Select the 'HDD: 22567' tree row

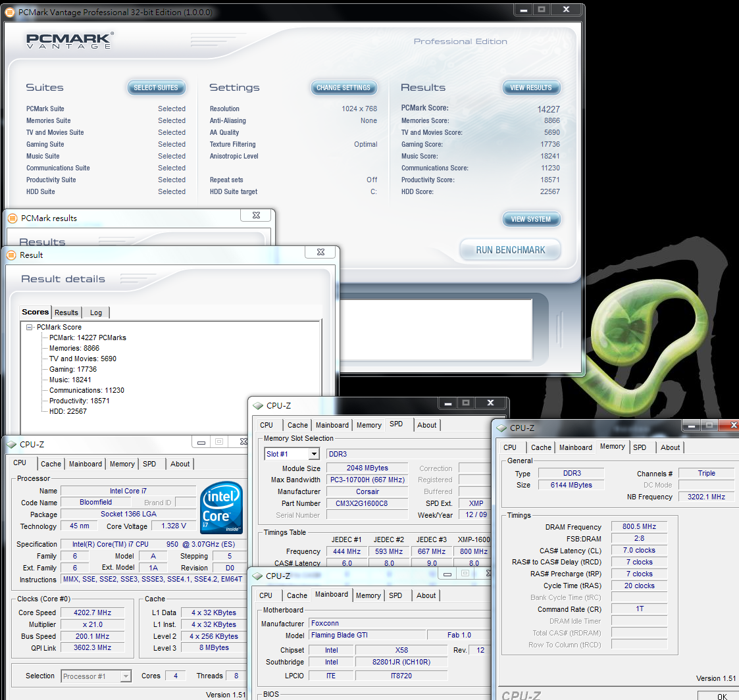click(68, 411)
